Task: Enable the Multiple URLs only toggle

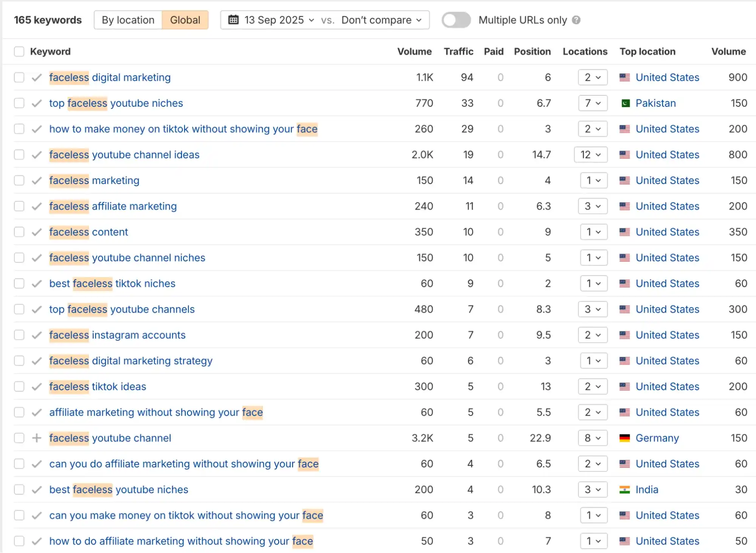Action: coord(455,20)
